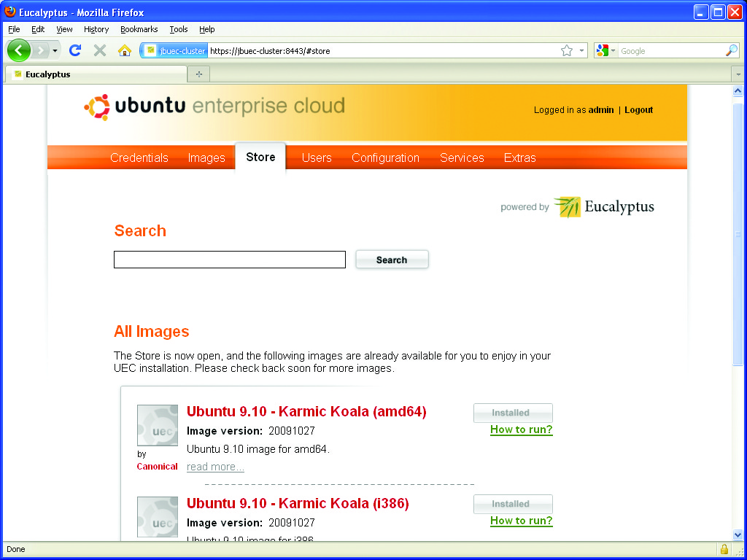
Task: Open 'How to run?' for amd64 image
Action: 521,429
